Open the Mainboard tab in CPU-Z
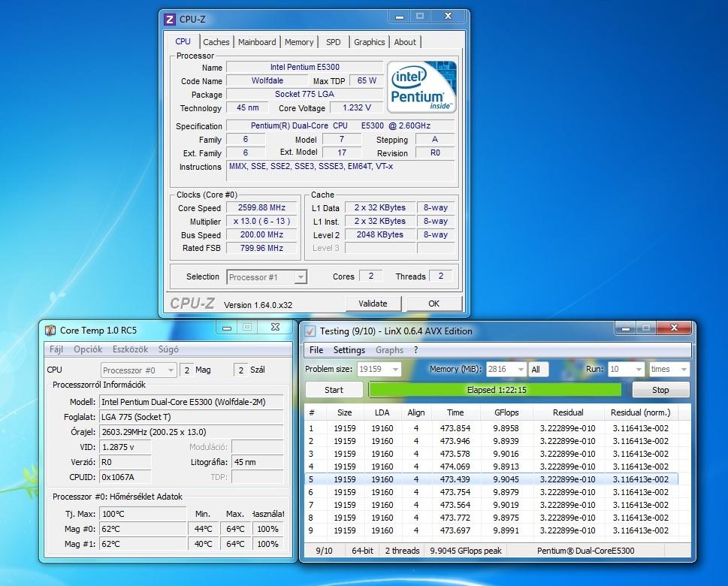Screen dimensions: 728x586 (257, 42)
